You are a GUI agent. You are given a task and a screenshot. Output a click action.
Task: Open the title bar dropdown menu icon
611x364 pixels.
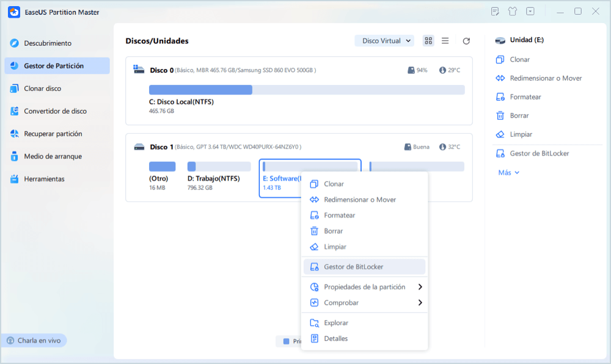click(530, 12)
